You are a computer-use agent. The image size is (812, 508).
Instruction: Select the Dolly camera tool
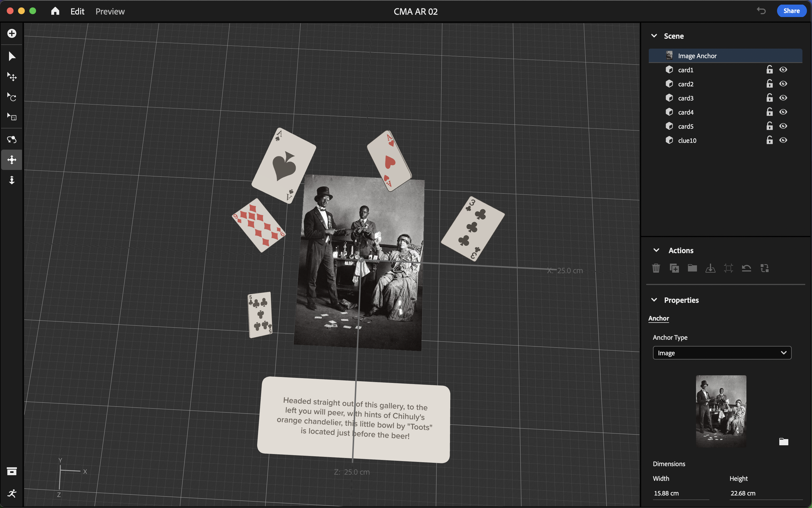pos(12,180)
